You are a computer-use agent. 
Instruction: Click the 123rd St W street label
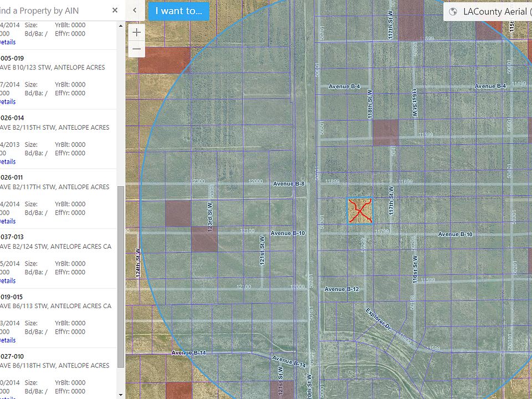210,217
